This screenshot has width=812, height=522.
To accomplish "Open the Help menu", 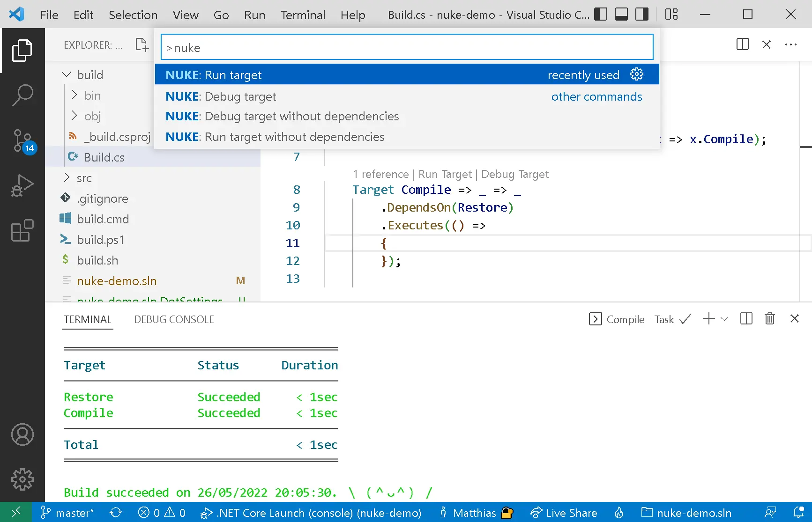I will 353,15.
